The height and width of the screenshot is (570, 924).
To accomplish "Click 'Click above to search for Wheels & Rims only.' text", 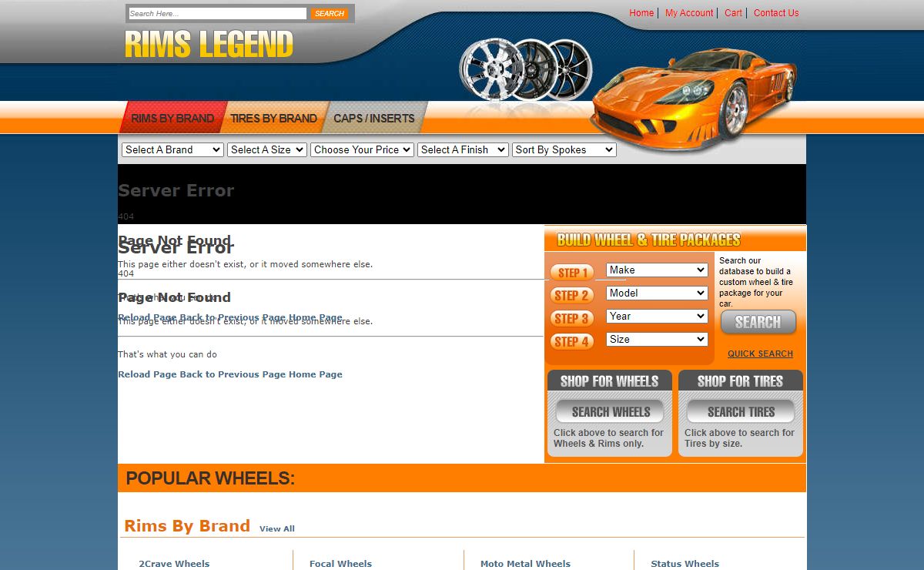I will pyautogui.click(x=608, y=438).
